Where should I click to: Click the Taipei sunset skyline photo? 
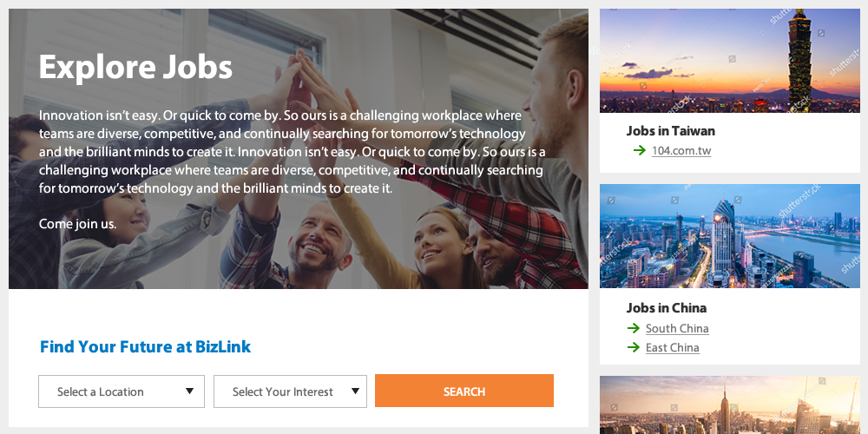click(x=730, y=61)
